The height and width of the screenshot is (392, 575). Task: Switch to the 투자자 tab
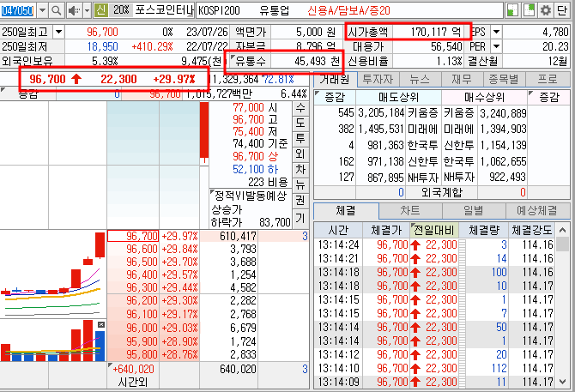point(378,79)
